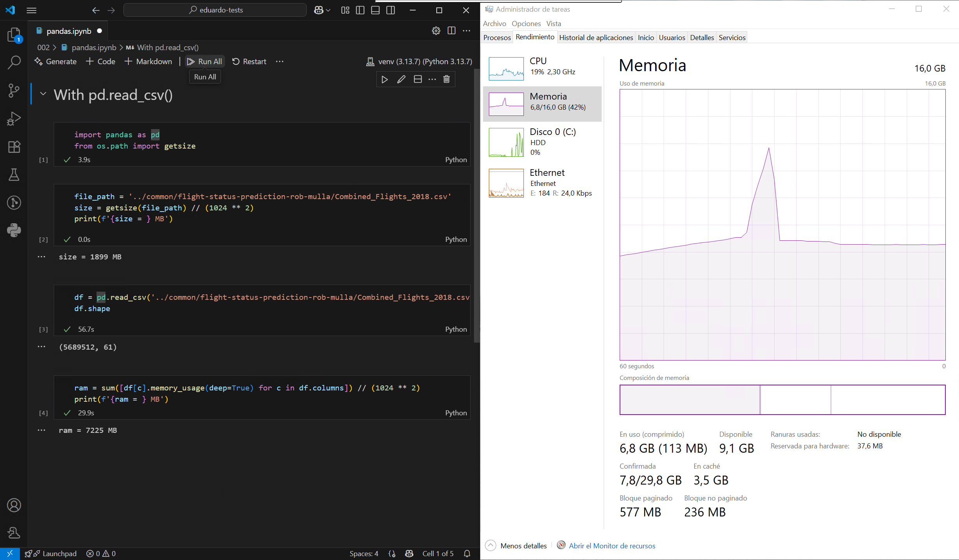Open the Testing beaker view
This screenshot has width=959, height=560.
click(x=14, y=175)
